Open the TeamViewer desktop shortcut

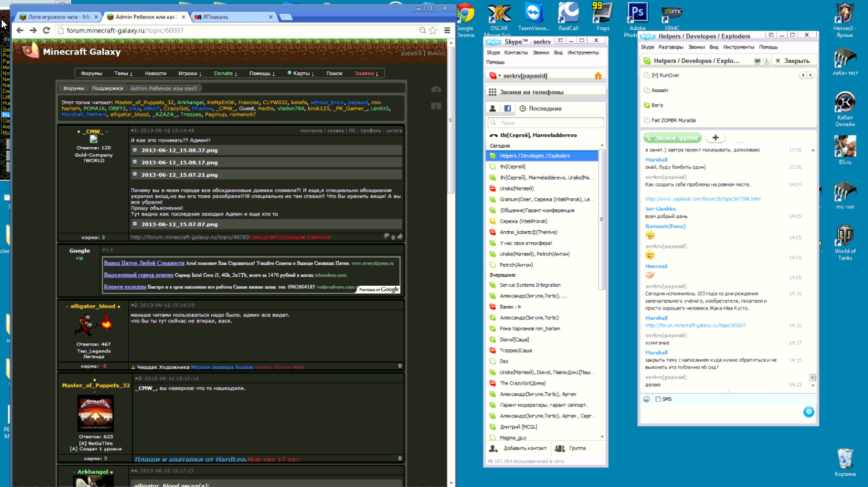(534, 17)
